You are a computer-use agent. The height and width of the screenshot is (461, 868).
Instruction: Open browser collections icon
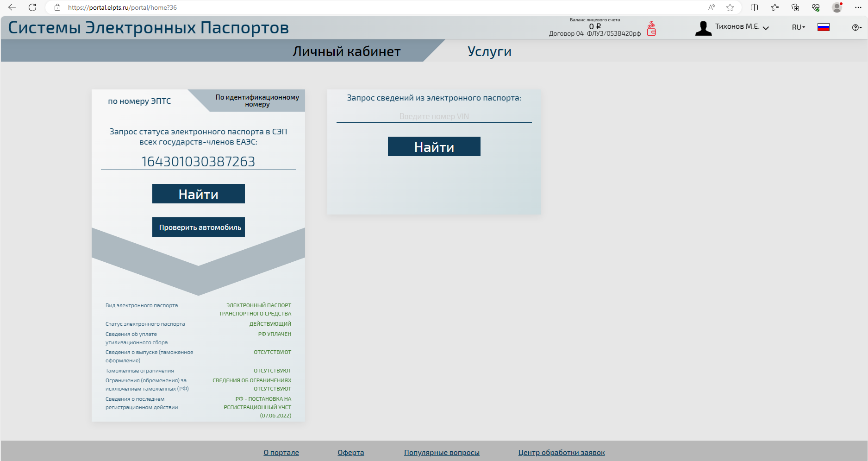pyautogui.click(x=795, y=7)
